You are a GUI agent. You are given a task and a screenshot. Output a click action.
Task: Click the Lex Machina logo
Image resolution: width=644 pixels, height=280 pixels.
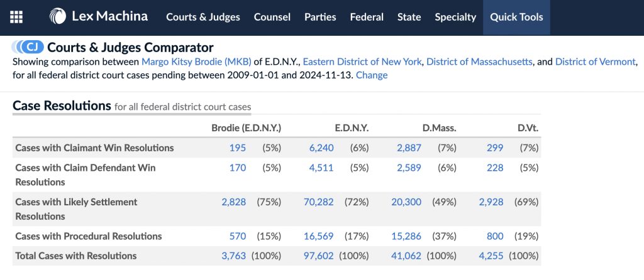99,17
